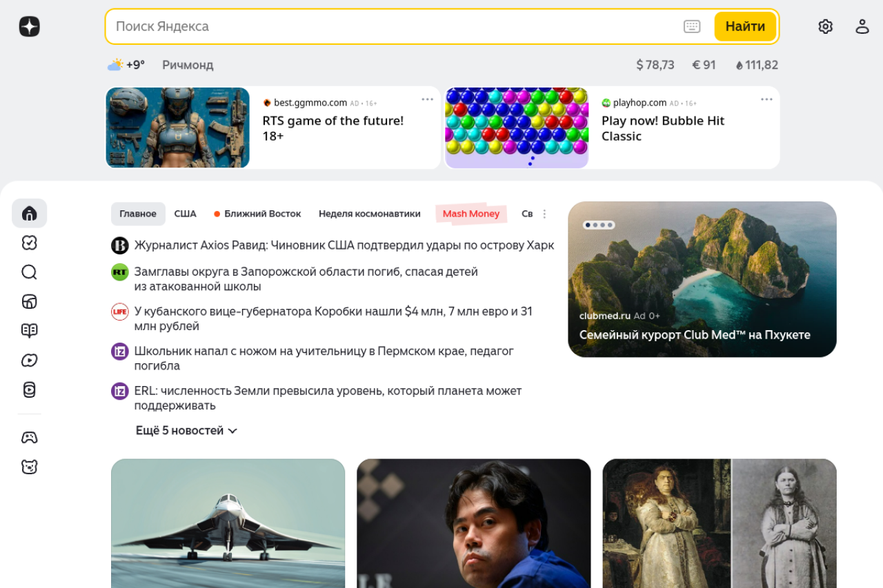This screenshot has width=883, height=588.
Task: Click the user profile icon at top right
Action: point(862,26)
